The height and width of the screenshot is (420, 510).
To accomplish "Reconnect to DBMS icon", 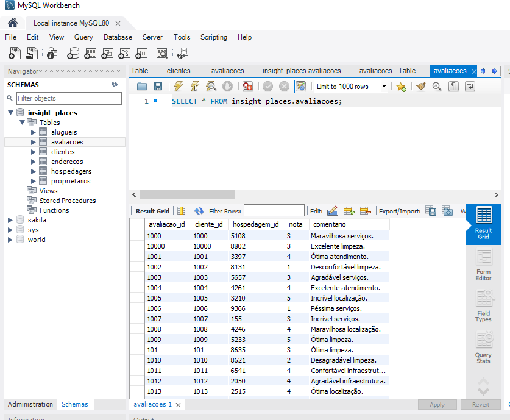I will 182,53.
